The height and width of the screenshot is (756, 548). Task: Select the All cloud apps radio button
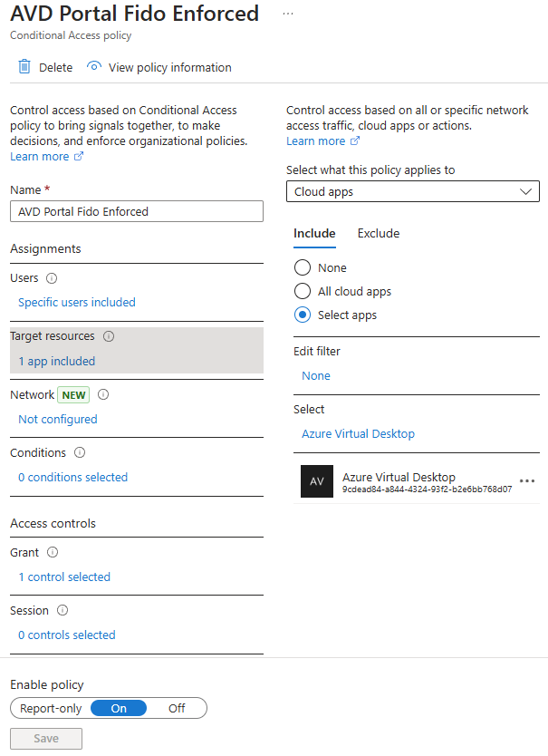[x=303, y=291]
